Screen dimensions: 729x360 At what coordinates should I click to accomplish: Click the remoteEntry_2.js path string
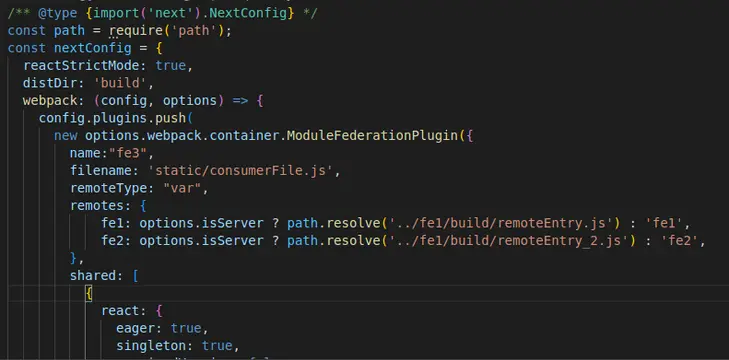[508, 240]
